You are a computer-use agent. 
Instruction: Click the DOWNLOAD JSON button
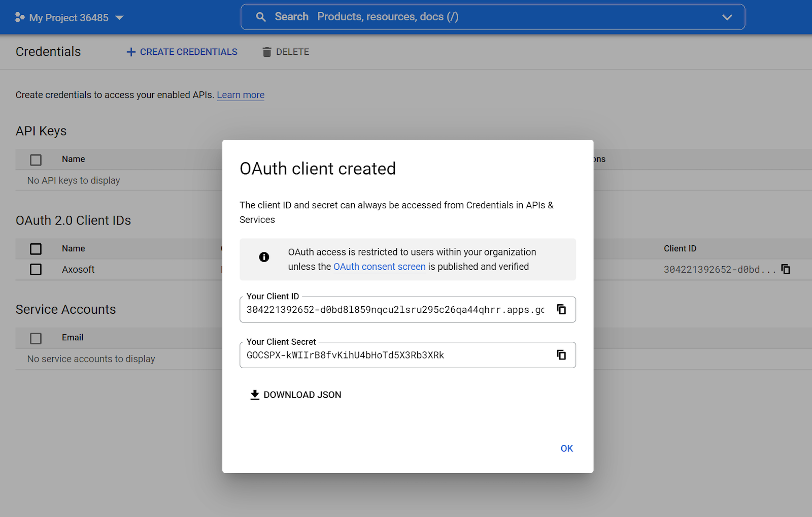[x=296, y=395]
